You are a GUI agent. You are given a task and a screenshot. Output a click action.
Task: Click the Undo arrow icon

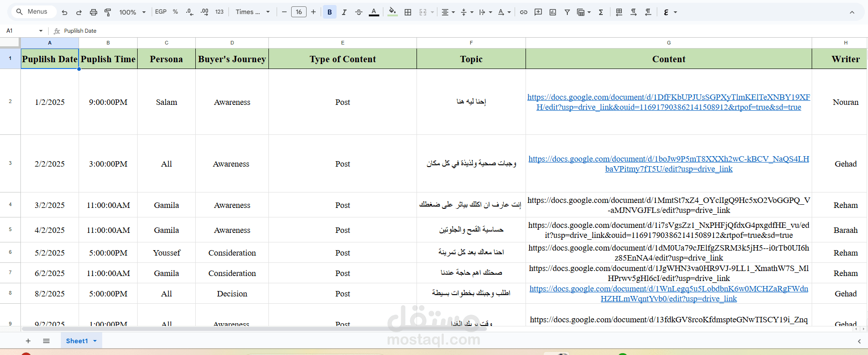(x=64, y=12)
